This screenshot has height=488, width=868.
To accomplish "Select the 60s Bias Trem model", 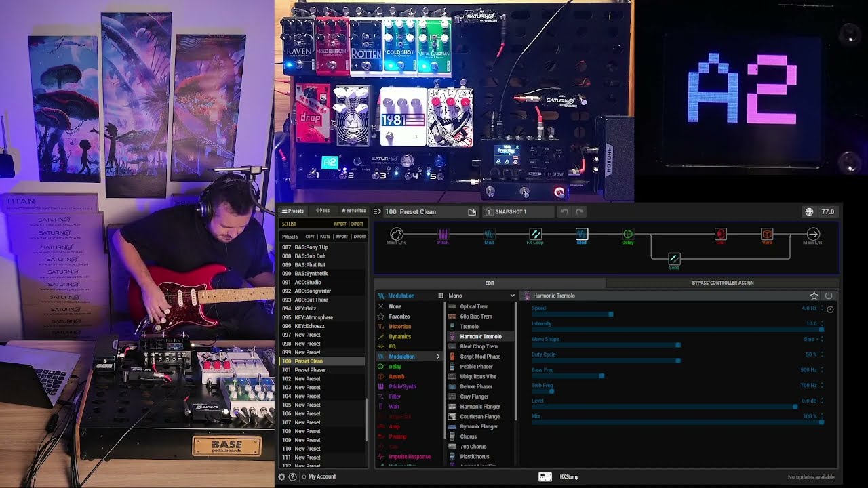I will point(479,317).
